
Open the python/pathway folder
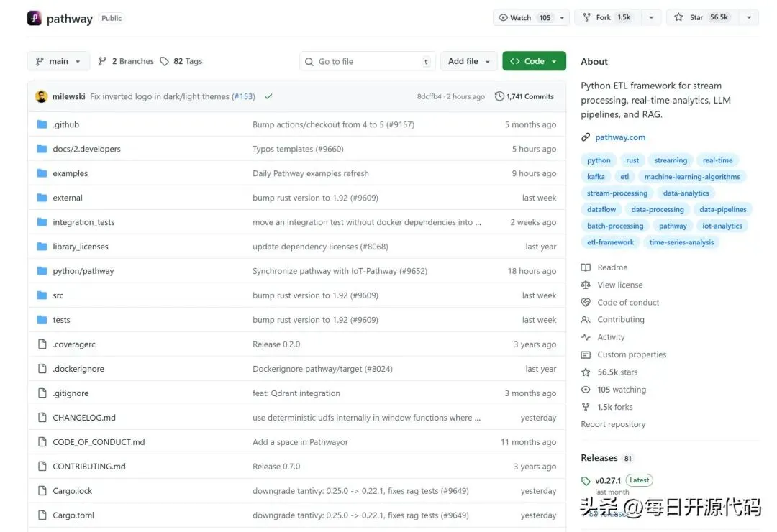83,271
